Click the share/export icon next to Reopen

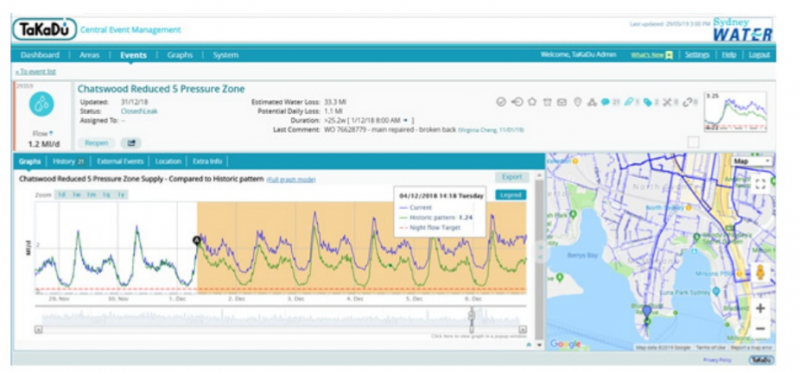tap(131, 143)
